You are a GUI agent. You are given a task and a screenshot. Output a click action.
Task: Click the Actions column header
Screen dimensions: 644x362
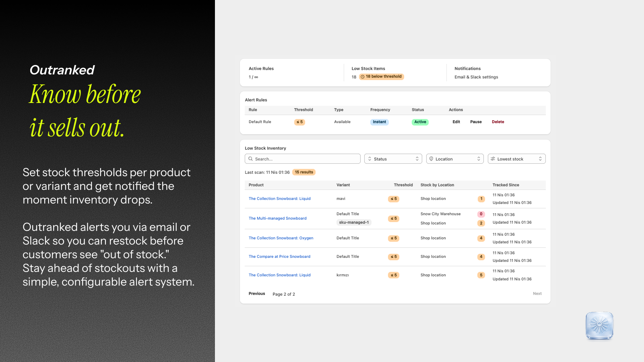tap(456, 110)
